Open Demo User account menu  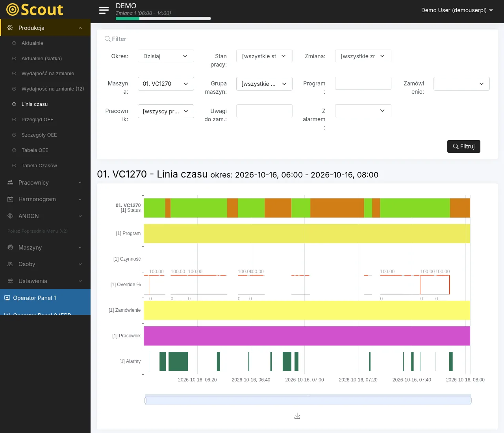(457, 10)
